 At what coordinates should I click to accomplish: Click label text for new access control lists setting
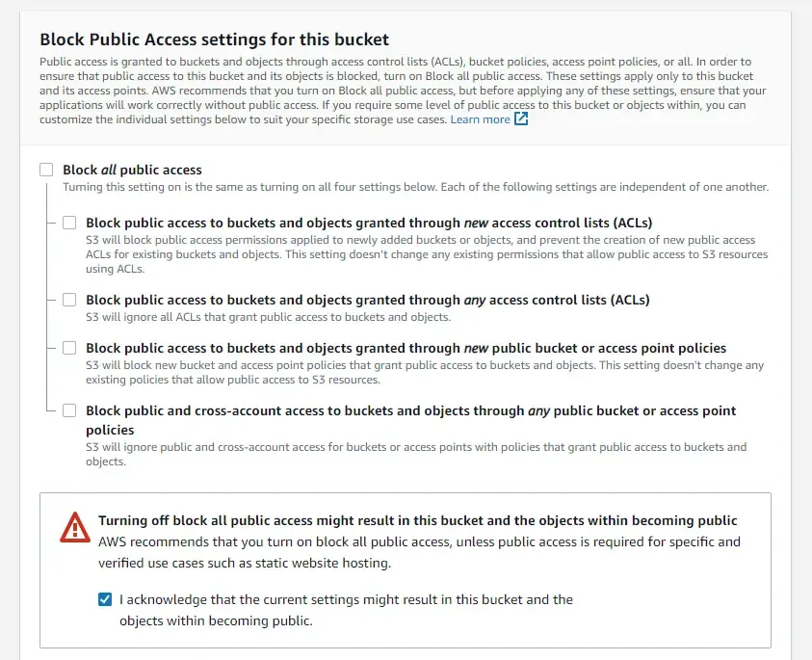(x=369, y=223)
